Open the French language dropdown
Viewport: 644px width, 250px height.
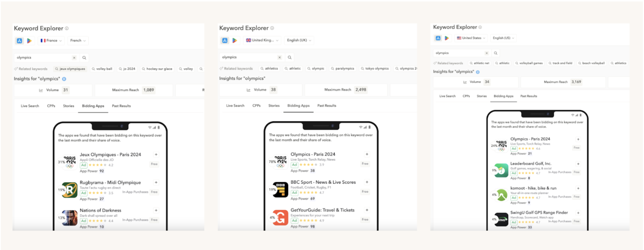point(78,41)
